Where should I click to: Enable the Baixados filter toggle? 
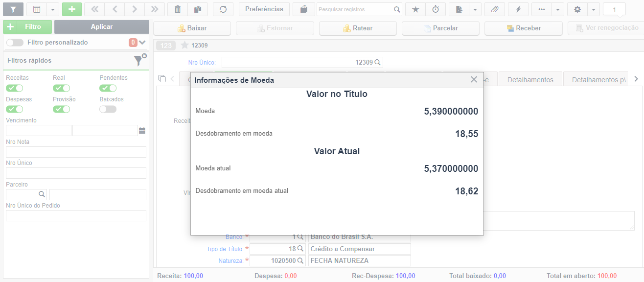108,109
